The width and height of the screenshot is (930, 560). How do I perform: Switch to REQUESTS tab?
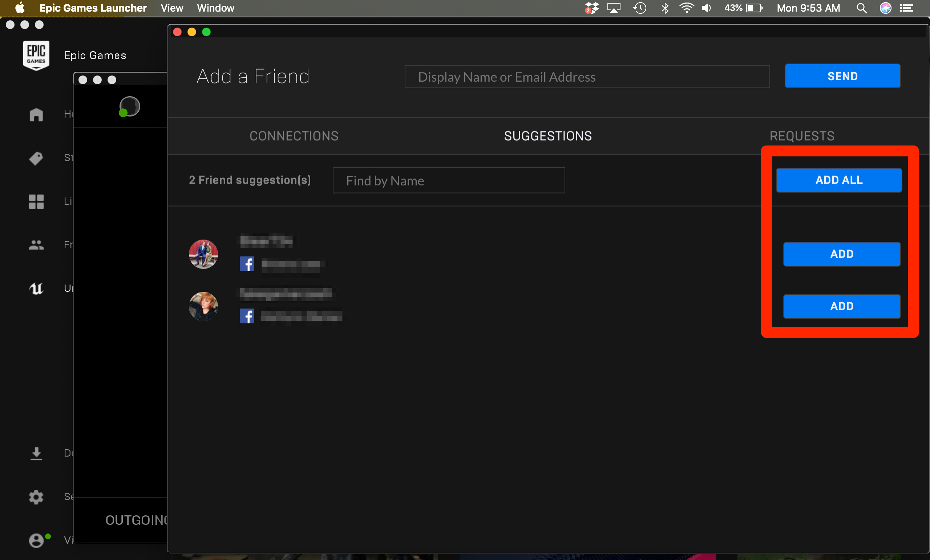802,135
